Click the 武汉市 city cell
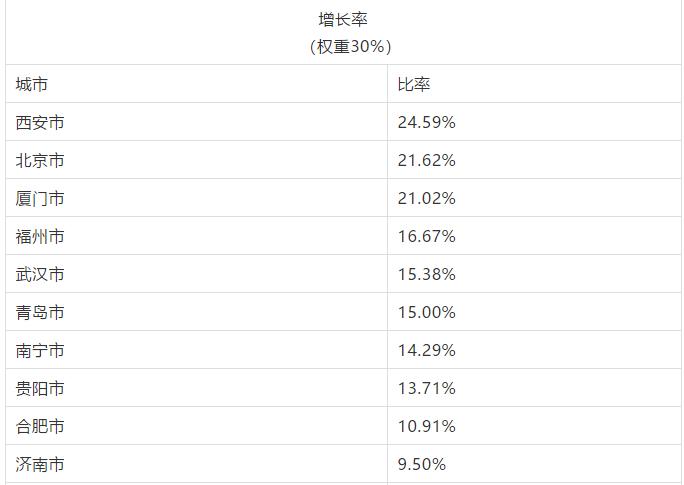This screenshot has width=684, height=485. (40, 275)
